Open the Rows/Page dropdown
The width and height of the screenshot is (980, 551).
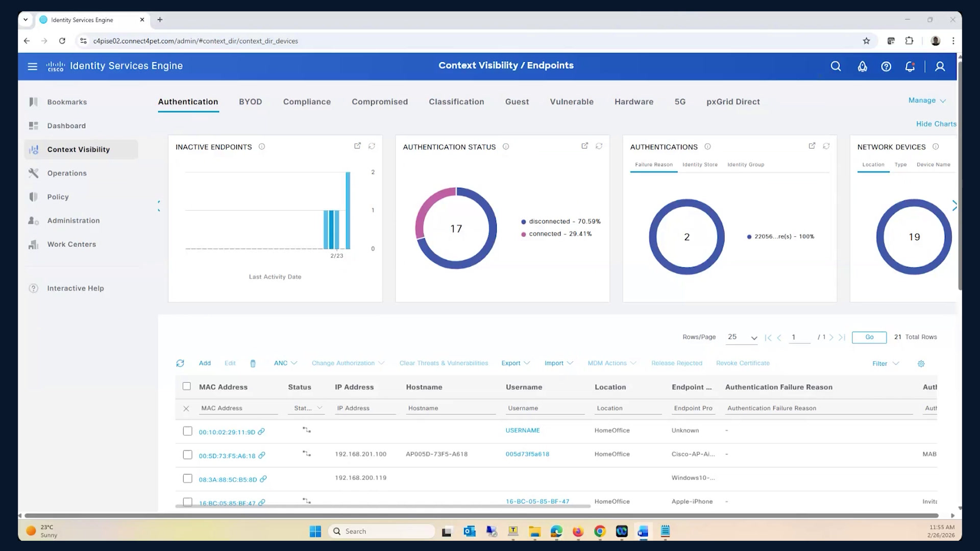point(742,337)
